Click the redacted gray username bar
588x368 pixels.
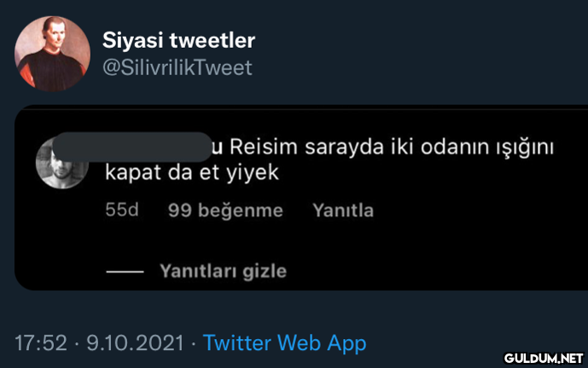(132, 147)
